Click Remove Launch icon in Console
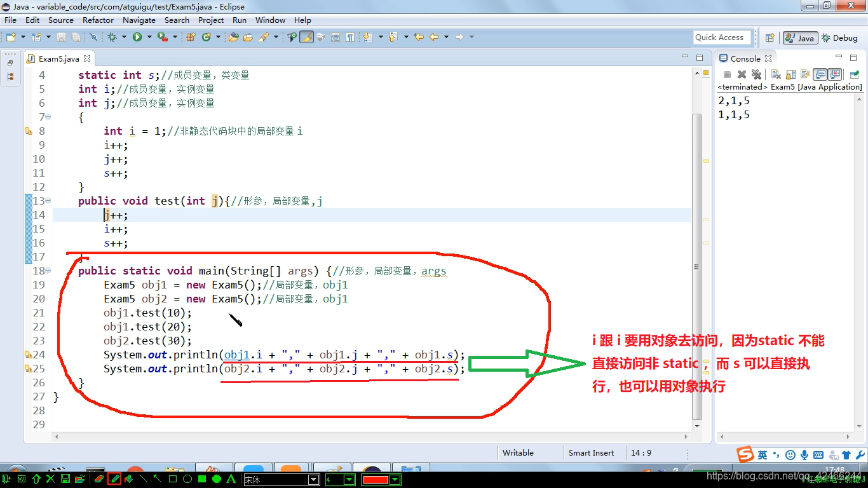Image resolution: width=868 pixels, height=488 pixels. click(x=741, y=75)
